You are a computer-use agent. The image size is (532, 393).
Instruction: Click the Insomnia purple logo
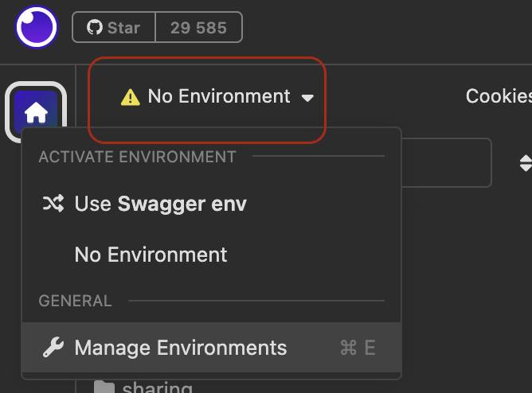36,28
